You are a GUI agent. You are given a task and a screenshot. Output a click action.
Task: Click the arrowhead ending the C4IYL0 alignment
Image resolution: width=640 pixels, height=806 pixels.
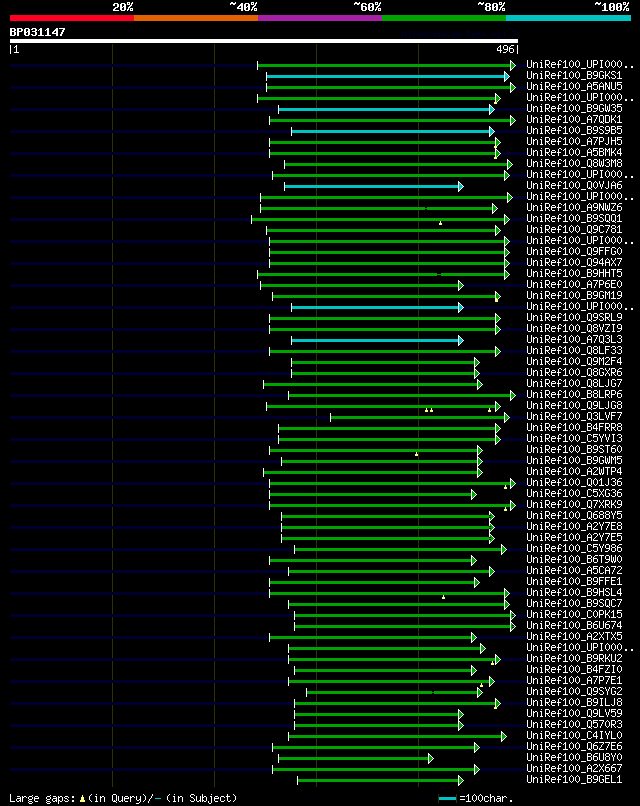[503, 737]
